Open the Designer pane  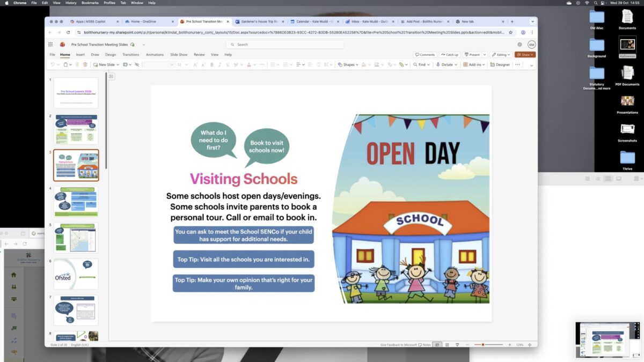500,64
